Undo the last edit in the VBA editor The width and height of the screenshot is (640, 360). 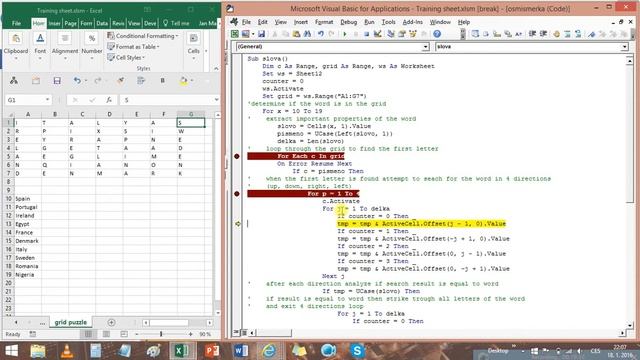tap(321, 34)
